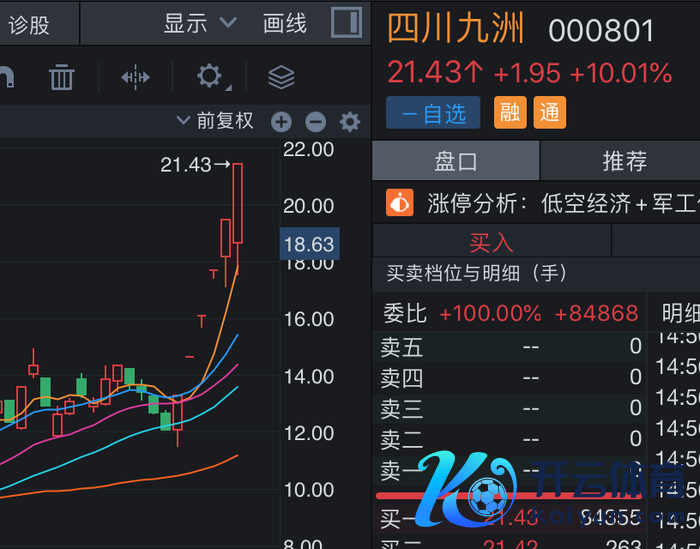Click the 买入 buy button
700x549 pixels.
tap(491, 242)
